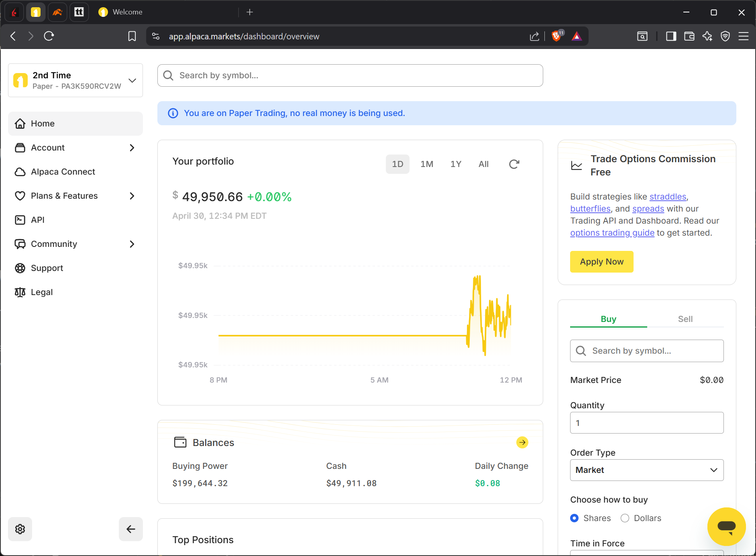Click the Buying Power value "$199,644.32"
756x556 pixels.
tap(200, 483)
